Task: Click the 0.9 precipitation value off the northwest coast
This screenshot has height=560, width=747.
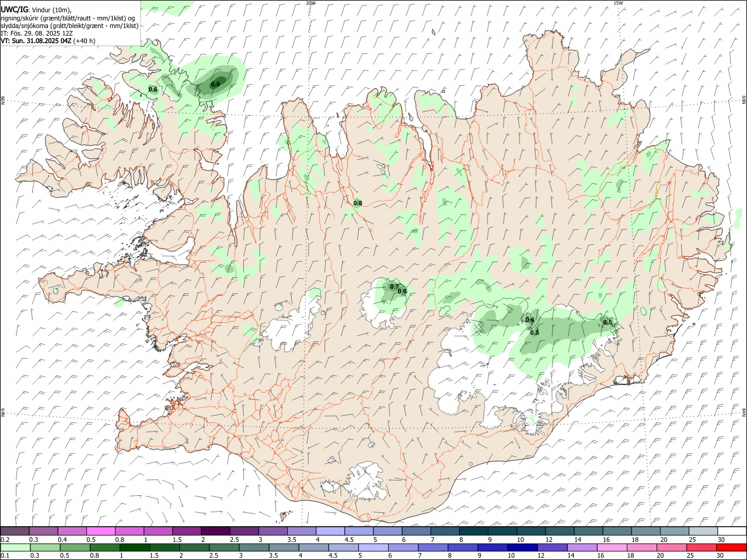Action: [215, 85]
